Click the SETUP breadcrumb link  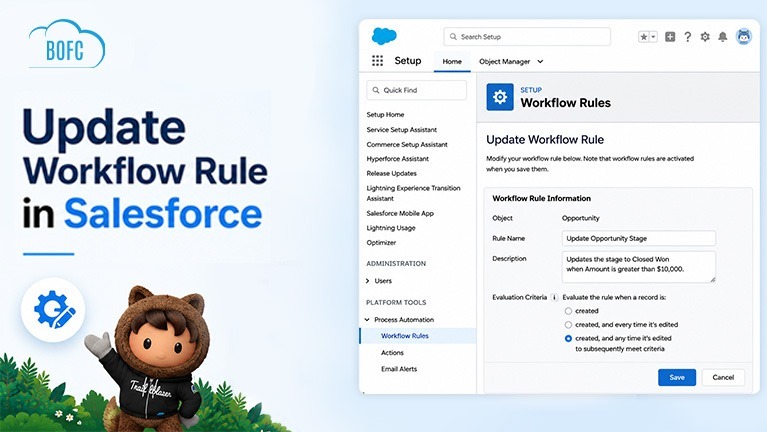[x=531, y=90]
